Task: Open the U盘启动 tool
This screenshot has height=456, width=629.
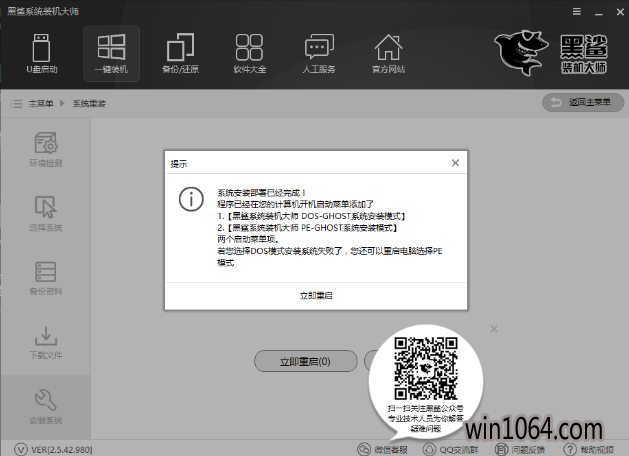Action: click(42, 53)
